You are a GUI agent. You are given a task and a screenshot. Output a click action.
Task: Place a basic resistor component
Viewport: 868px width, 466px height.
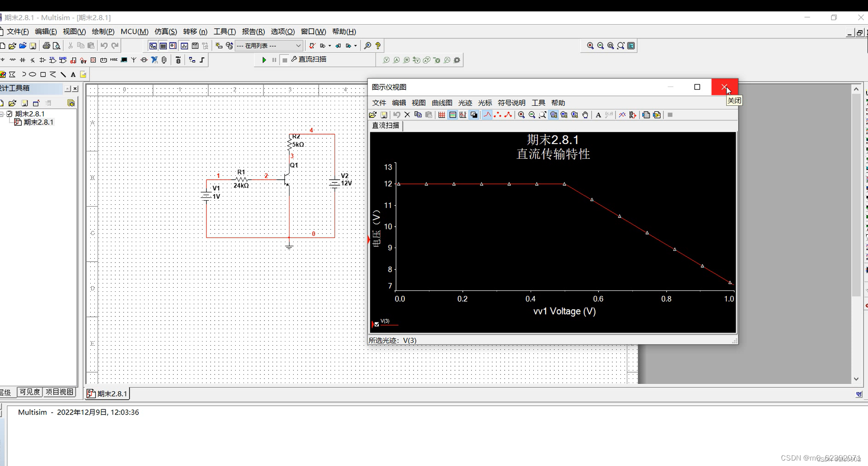[x=12, y=60]
